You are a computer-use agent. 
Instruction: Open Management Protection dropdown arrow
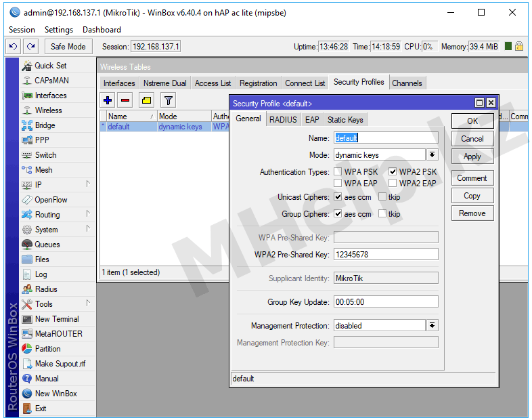coord(432,326)
